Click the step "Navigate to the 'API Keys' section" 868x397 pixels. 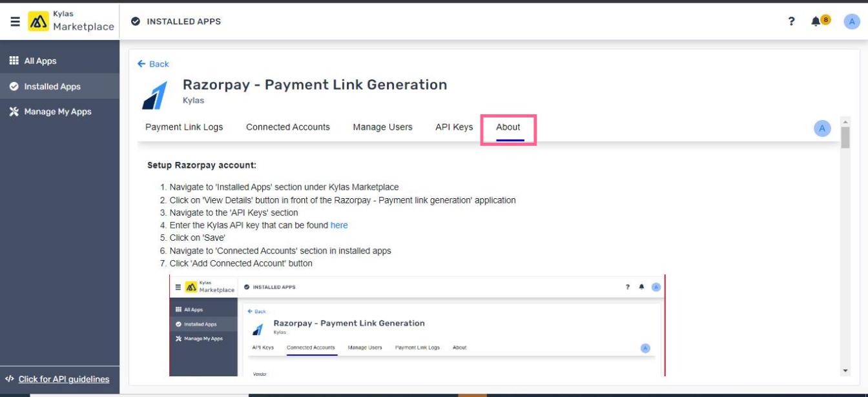pos(234,212)
